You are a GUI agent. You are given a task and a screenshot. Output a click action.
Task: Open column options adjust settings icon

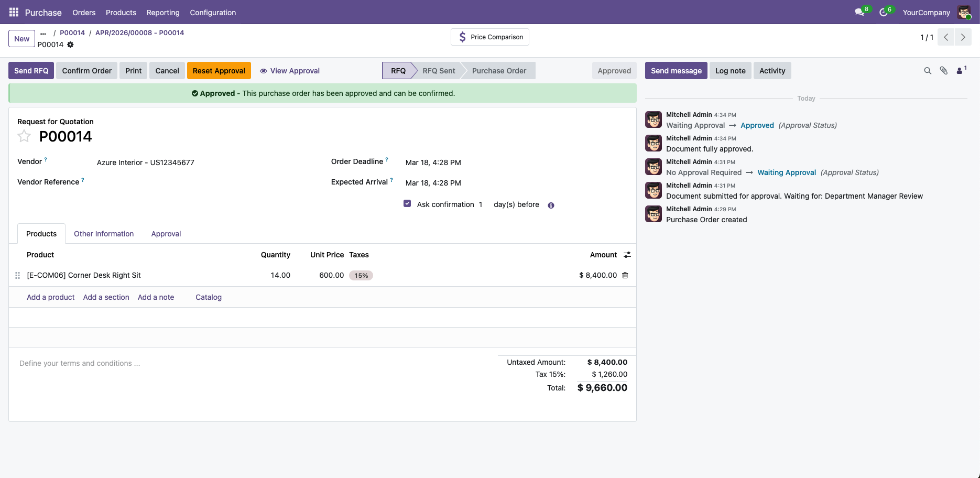pyautogui.click(x=627, y=255)
